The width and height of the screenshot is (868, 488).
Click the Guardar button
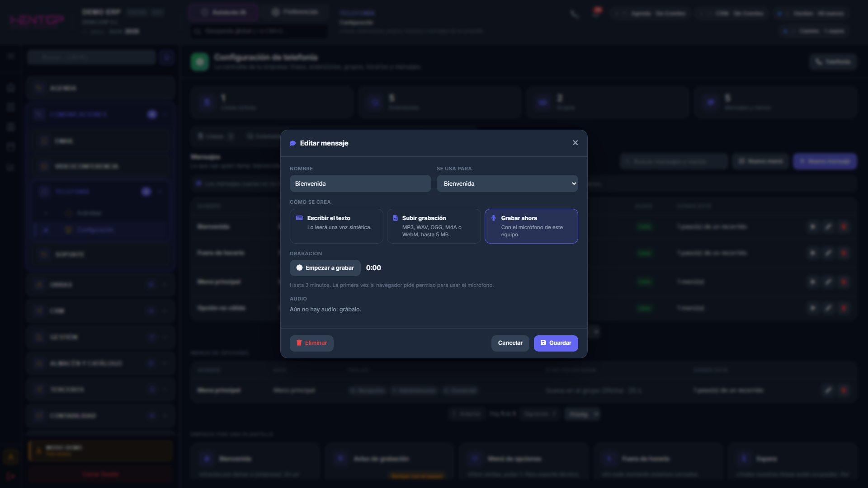pyautogui.click(x=556, y=343)
